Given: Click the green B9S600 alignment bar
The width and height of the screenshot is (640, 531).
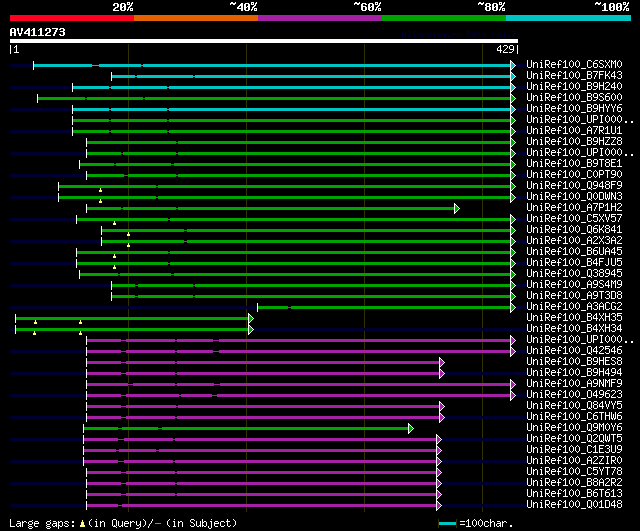Looking at the screenshot, I should tap(274, 98).
